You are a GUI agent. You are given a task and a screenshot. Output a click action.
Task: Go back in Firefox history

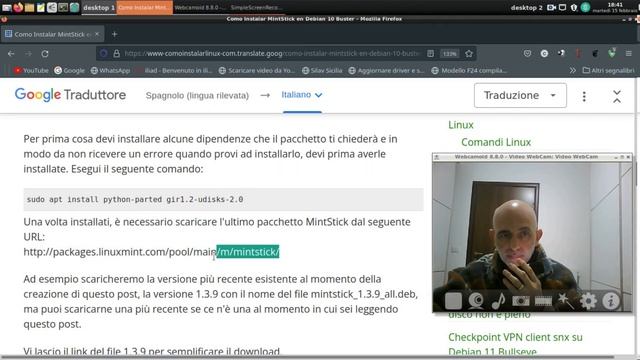click(x=11, y=53)
